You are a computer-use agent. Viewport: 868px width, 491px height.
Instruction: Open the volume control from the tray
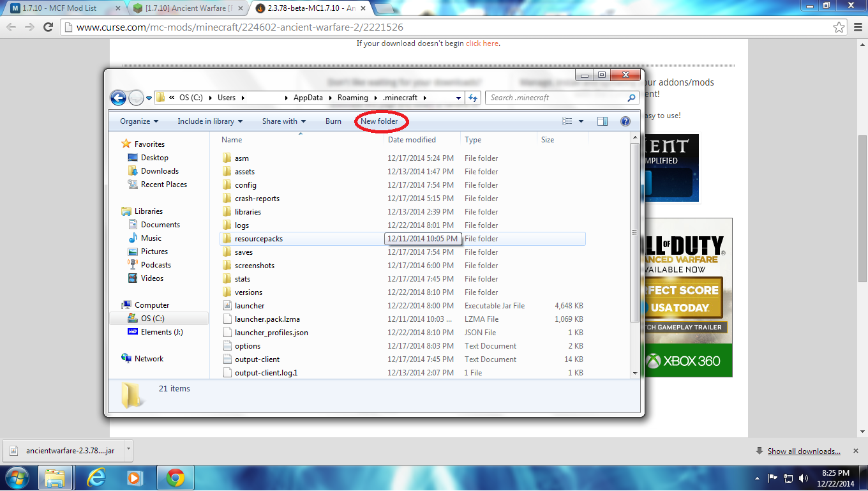(x=804, y=478)
